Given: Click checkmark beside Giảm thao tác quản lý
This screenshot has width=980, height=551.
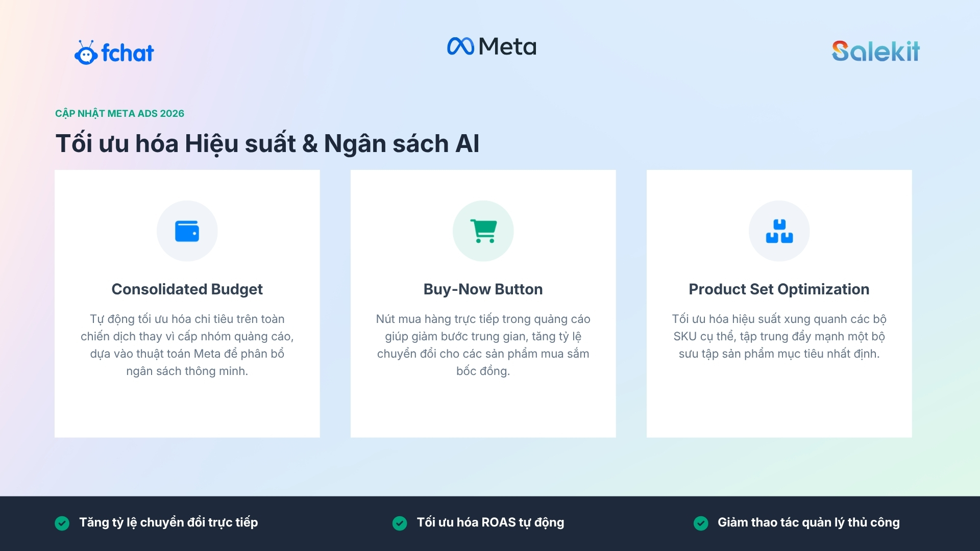Looking at the screenshot, I should pyautogui.click(x=701, y=523).
